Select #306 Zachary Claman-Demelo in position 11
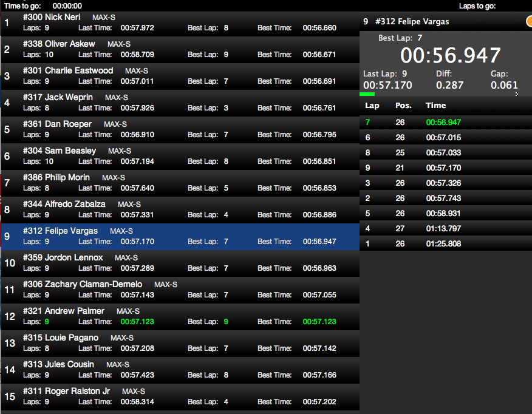Screen dimensions: 532x414 click(x=180, y=290)
